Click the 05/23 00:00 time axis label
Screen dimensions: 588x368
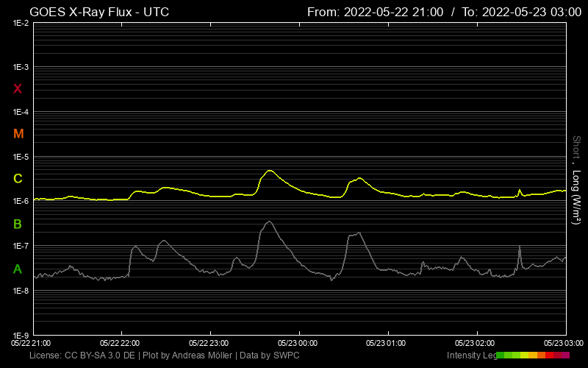pos(298,343)
